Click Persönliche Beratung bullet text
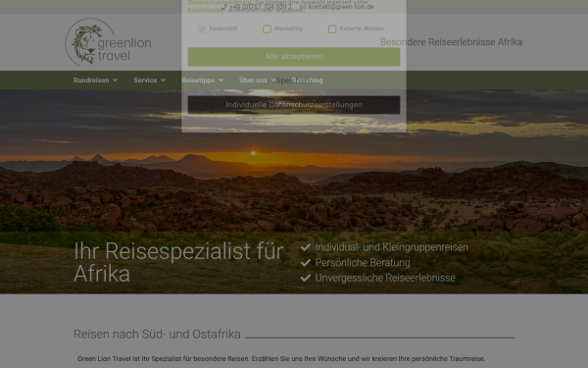 (x=363, y=262)
